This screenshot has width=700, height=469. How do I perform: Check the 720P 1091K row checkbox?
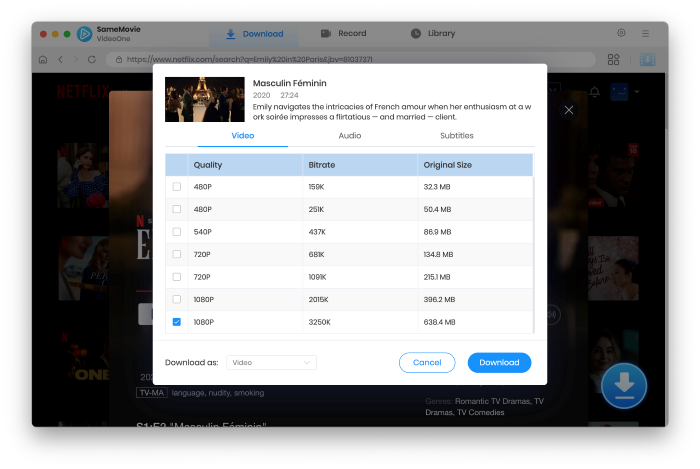click(x=177, y=277)
